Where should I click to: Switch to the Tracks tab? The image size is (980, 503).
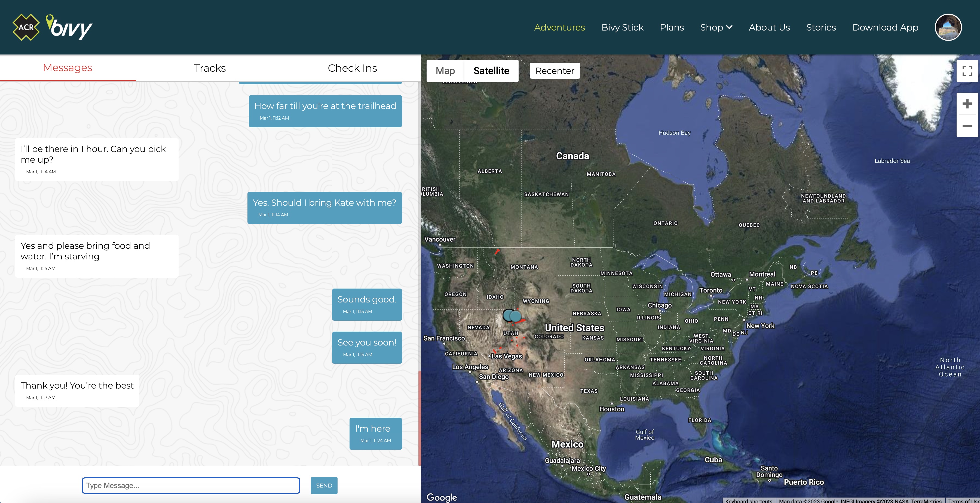[x=210, y=68]
